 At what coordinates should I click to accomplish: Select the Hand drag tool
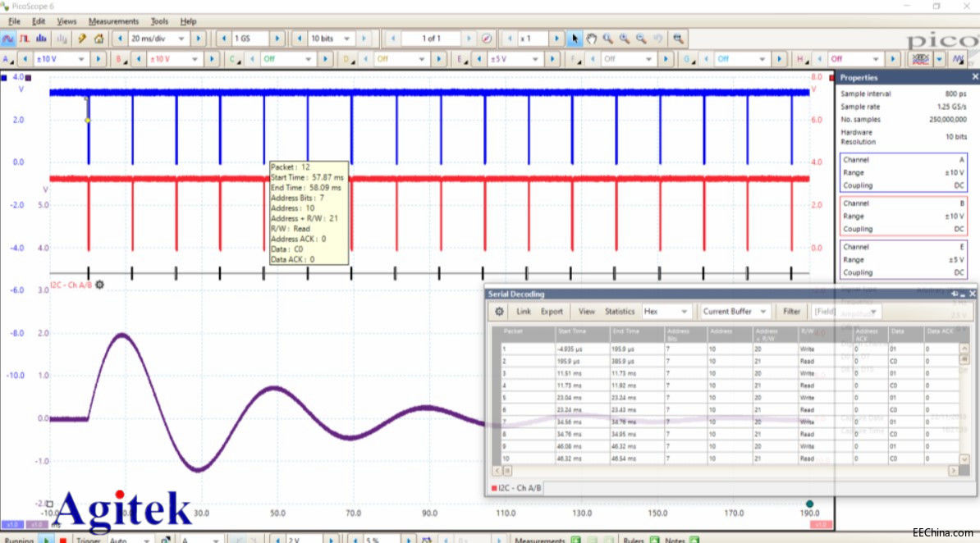pyautogui.click(x=591, y=39)
